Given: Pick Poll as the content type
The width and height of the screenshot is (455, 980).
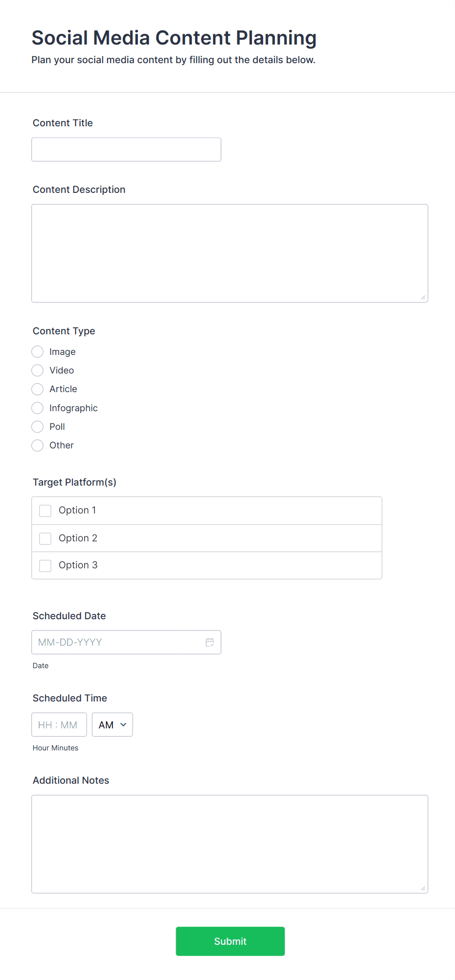Looking at the screenshot, I should [x=37, y=426].
